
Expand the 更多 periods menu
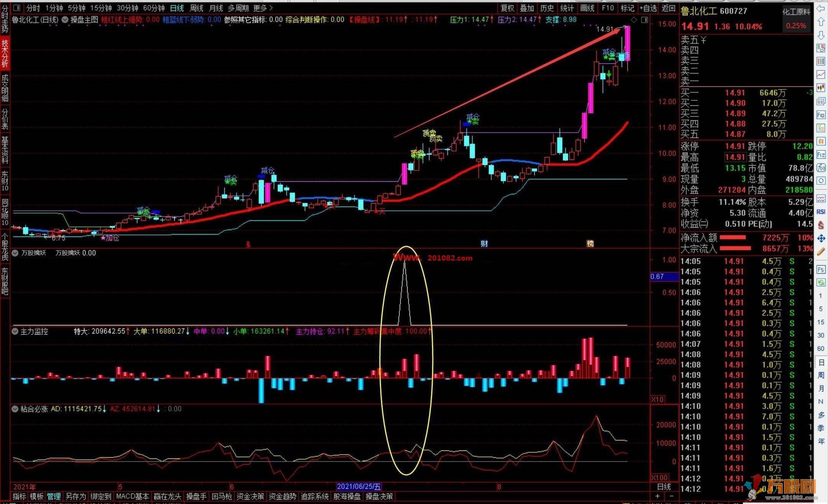263,8
